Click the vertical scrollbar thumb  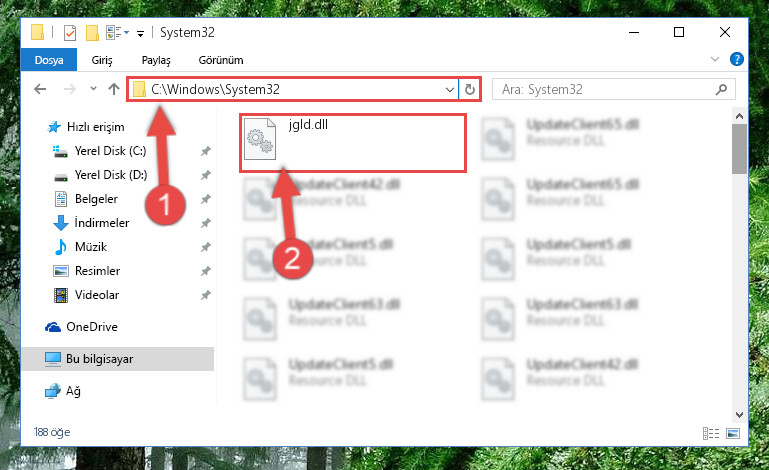(739, 149)
